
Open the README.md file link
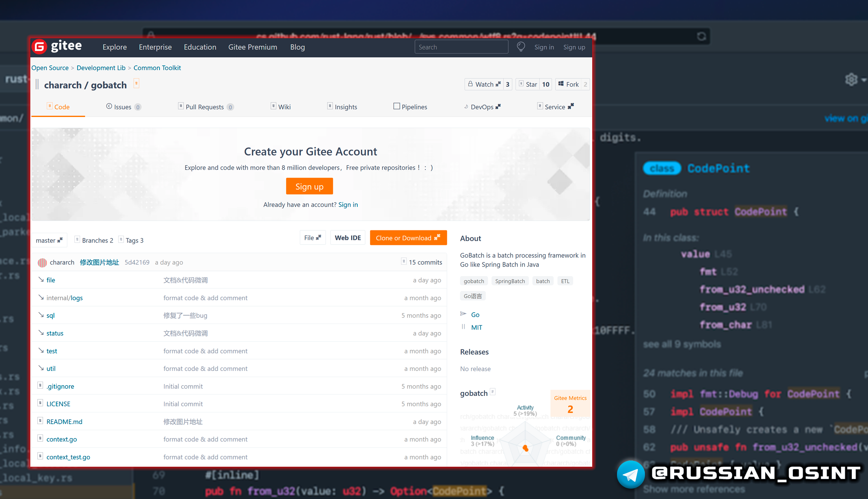click(64, 421)
